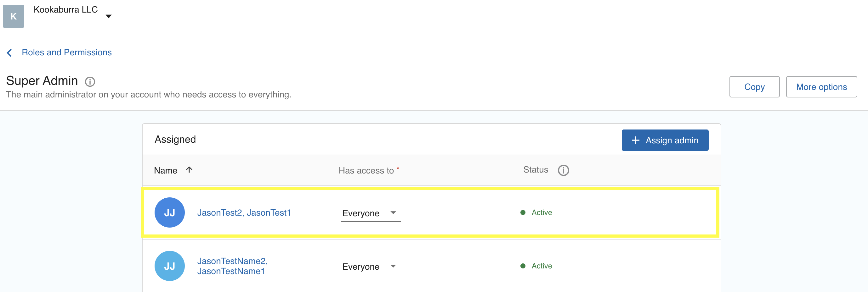This screenshot has height=292, width=868.
Task: Click the JJ avatar for JasonTest2, JasonTest1
Action: pyautogui.click(x=169, y=212)
